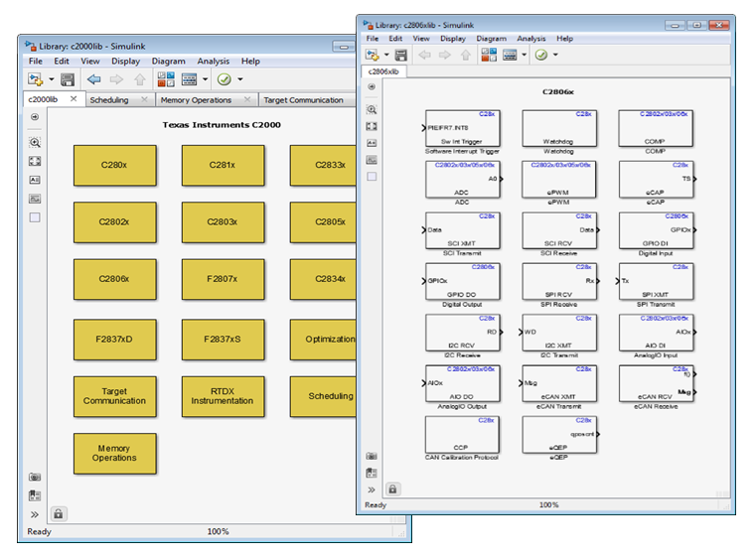Open Target Communication yellow block
This screenshot has width=756, height=558.
pos(115,396)
